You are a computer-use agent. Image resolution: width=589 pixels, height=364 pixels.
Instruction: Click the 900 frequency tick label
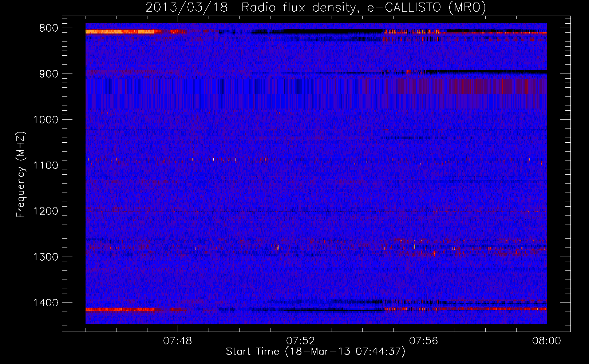click(49, 74)
